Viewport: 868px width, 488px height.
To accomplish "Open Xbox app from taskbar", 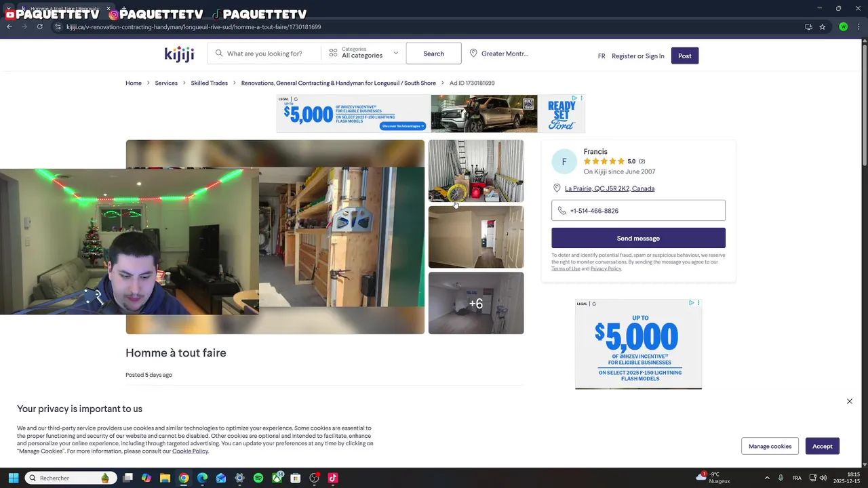I will click(277, 478).
